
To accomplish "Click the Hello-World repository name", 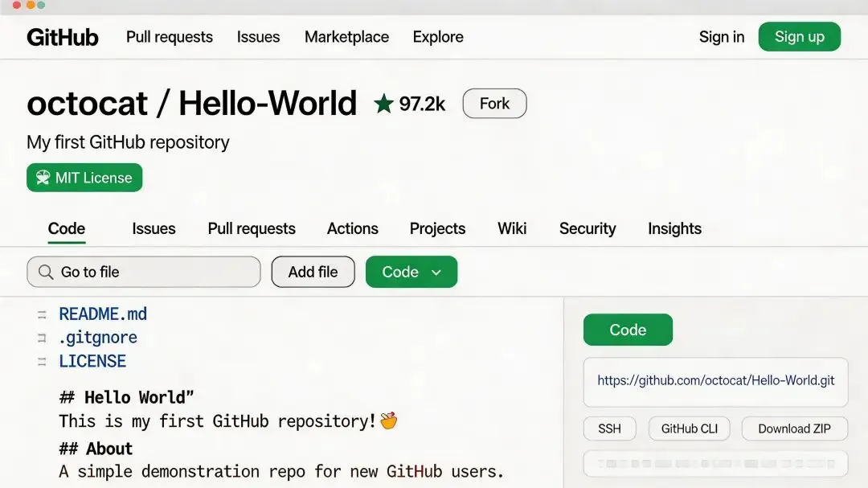I will [268, 104].
